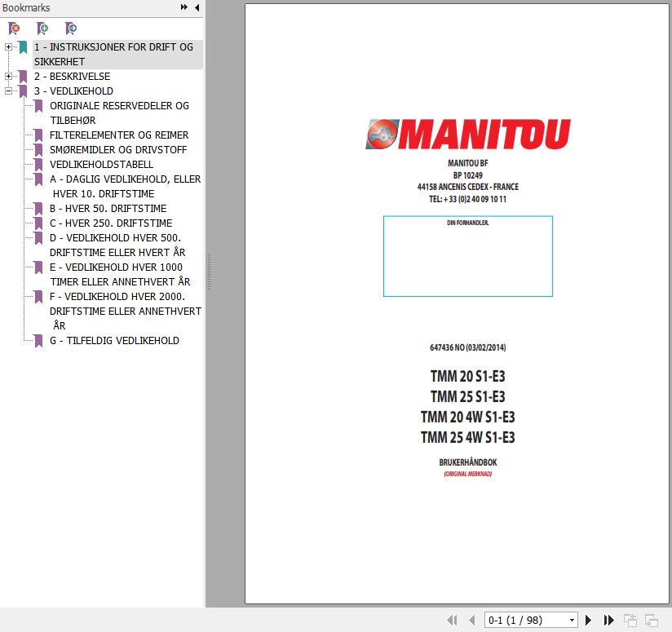Click teal bookmark icon of item 1
Screen dimensions: 672x632
(23, 47)
